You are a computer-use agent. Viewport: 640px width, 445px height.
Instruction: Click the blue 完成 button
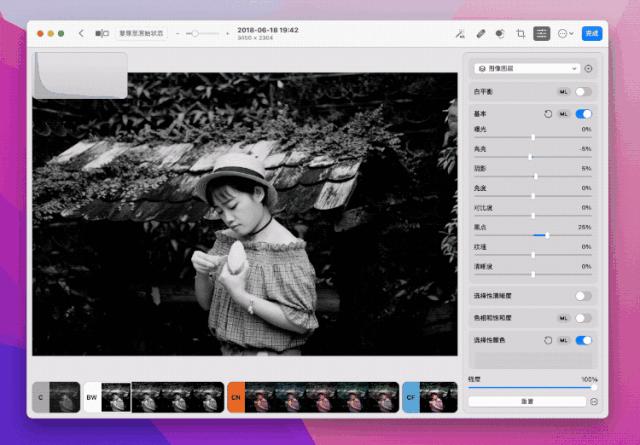[591, 33]
